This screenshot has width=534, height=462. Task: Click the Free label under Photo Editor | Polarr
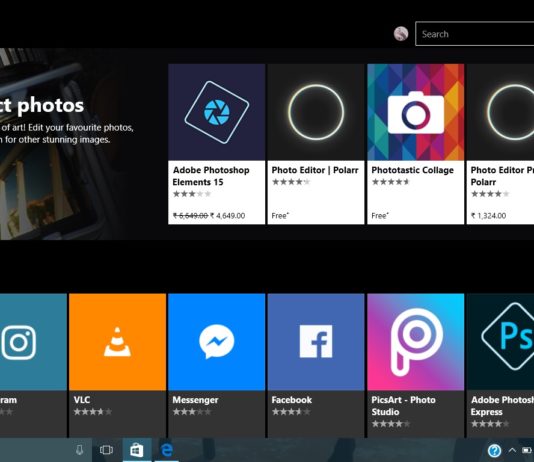281,216
